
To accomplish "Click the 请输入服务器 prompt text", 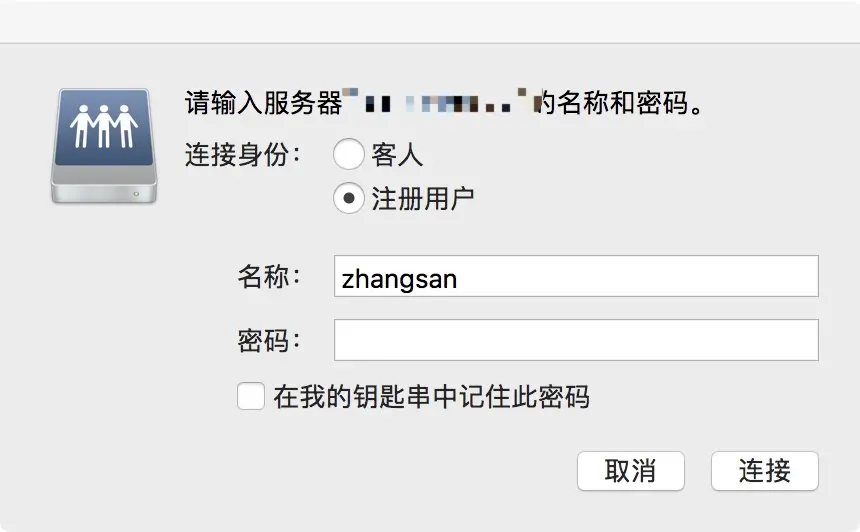I will (263, 103).
